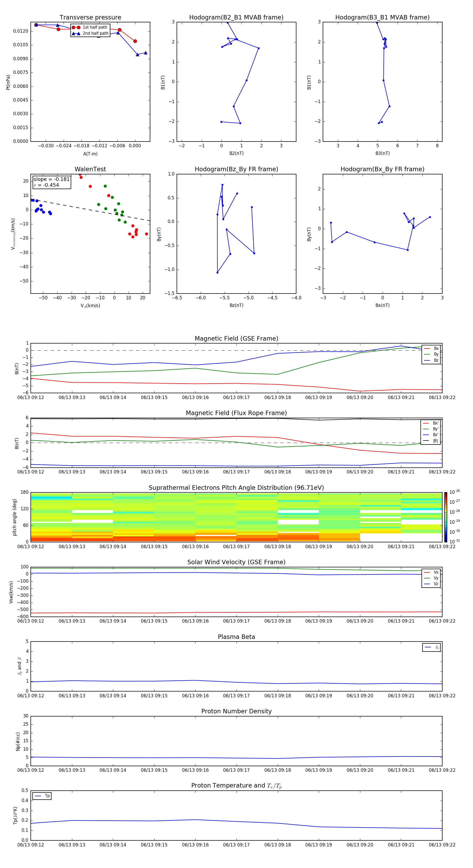Viewport: 473px width, 868px height.
Task: Select the "|B|" entry in Flux Rope legend
Action: (431, 441)
